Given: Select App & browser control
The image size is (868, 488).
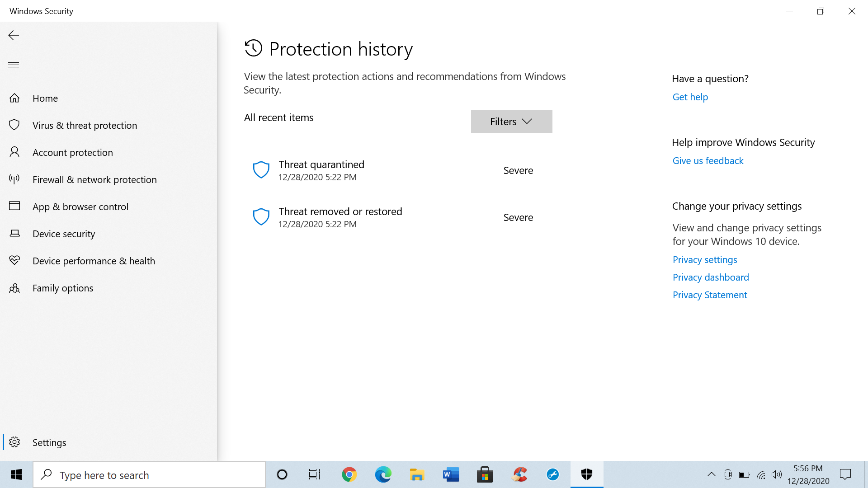Looking at the screenshot, I should 108,206.
